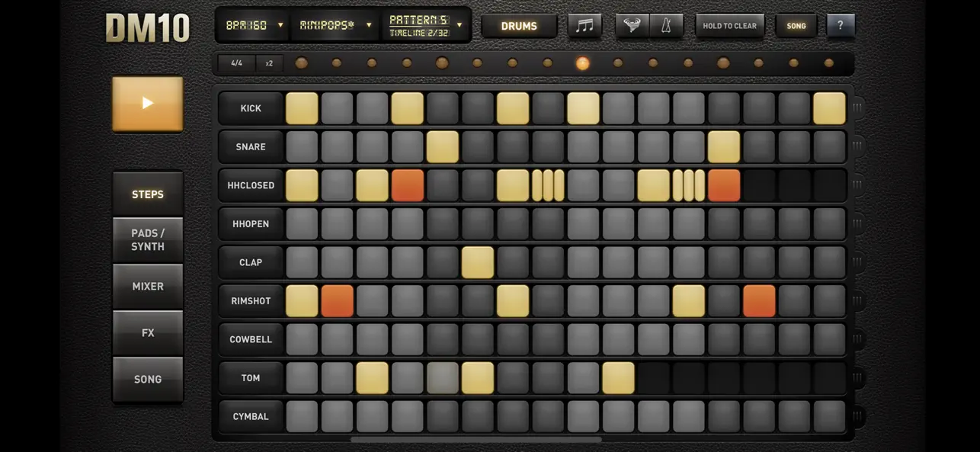Enable the metronome icon
The width and height of the screenshot is (980, 452).
(x=665, y=26)
